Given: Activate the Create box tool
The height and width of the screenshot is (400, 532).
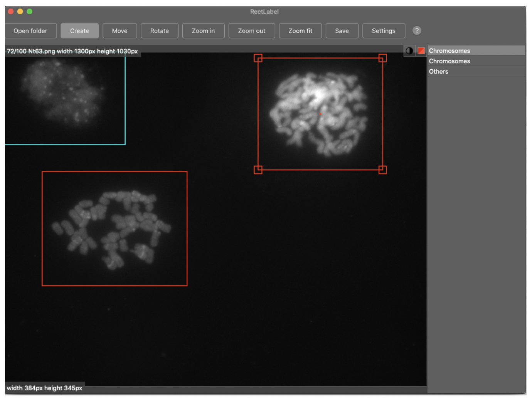Looking at the screenshot, I should click(79, 31).
